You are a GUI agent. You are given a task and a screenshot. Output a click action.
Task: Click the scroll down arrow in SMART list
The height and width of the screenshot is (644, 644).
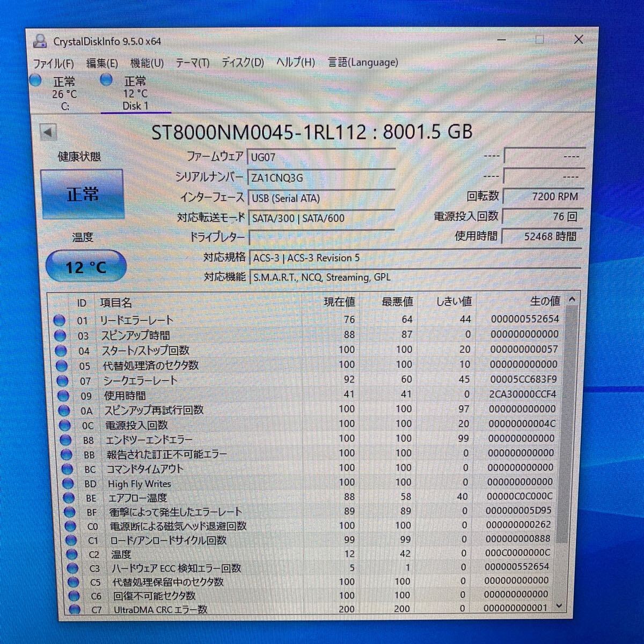click(560, 605)
